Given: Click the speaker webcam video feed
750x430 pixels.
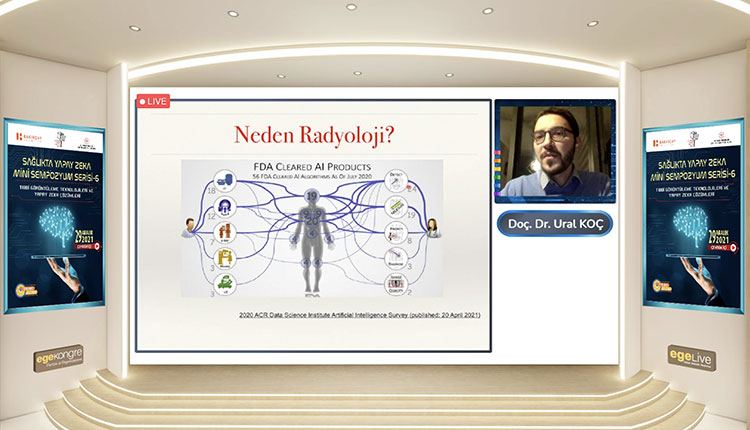Looking at the screenshot, I should [x=554, y=151].
